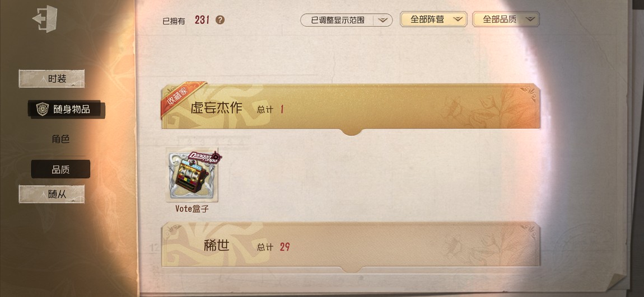Open the 已调整显示范围 dropdown
Image resolution: width=644 pixels, height=297 pixels.
click(346, 20)
